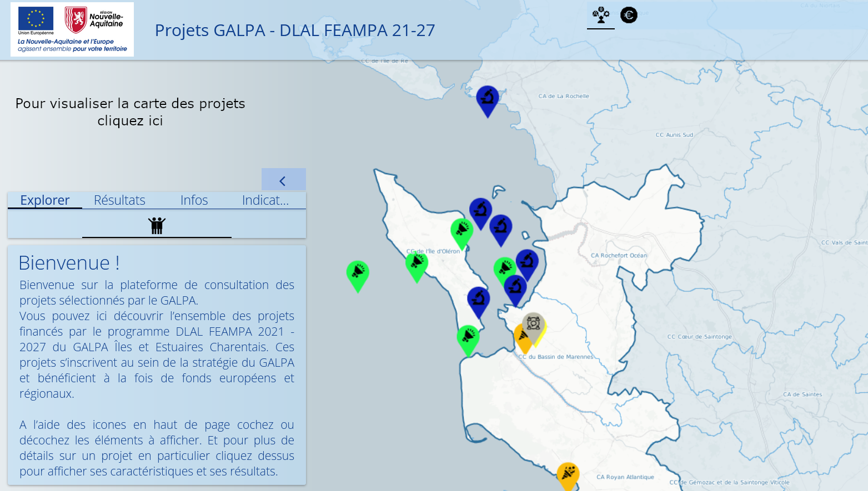This screenshot has height=491, width=868.
Task: Click the 'CA Rochefort Océan' map label
Action: (x=619, y=256)
